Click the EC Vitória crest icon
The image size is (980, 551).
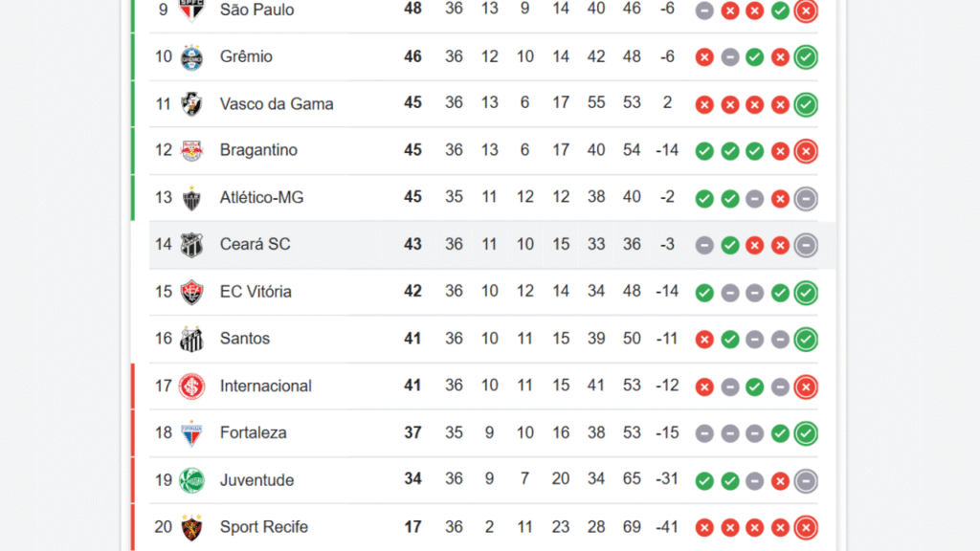pyautogui.click(x=192, y=292)
